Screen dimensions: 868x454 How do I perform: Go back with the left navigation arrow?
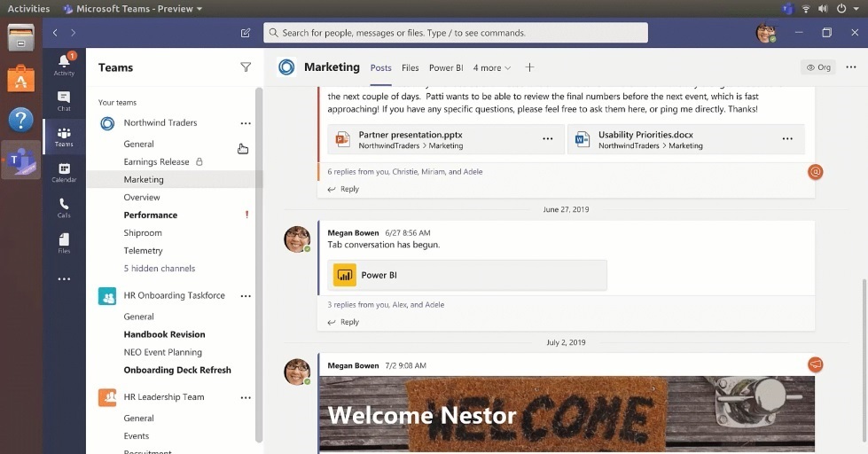pos(55,33)
